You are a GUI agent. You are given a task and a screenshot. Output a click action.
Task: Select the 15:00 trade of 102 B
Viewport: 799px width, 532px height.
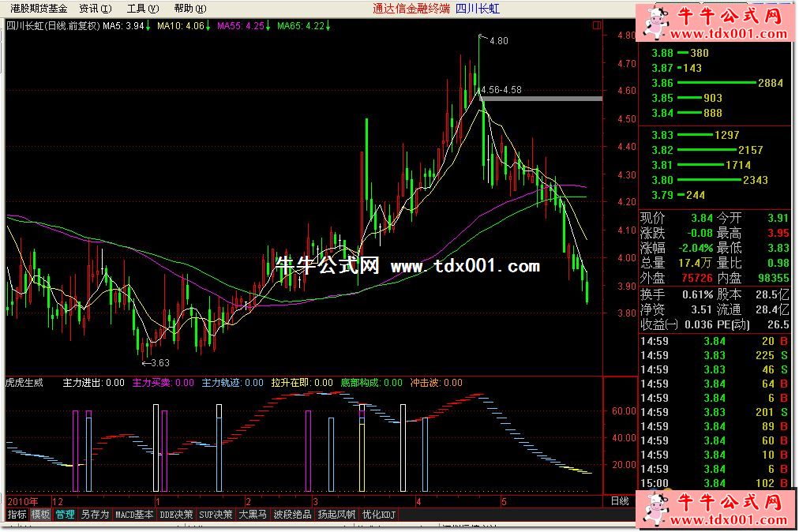(715, 483)
